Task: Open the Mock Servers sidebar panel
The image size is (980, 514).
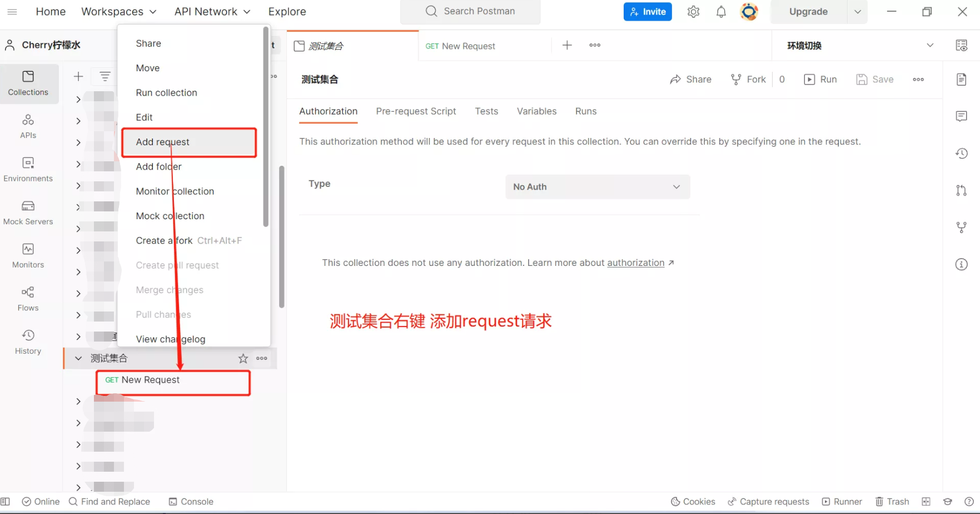Action: 28,213
